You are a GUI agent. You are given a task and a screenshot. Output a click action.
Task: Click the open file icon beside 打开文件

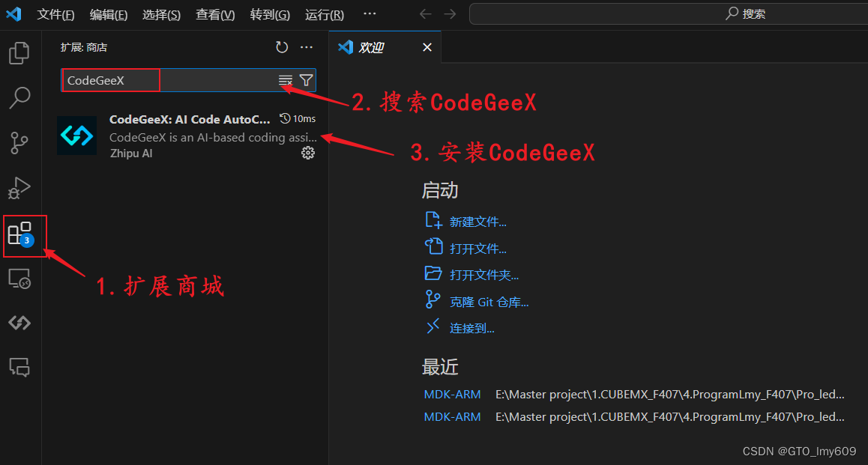tap(433, 246)
